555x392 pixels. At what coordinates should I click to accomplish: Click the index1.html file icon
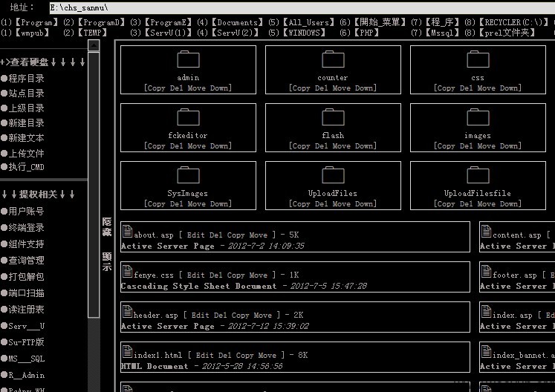[128, 351]
